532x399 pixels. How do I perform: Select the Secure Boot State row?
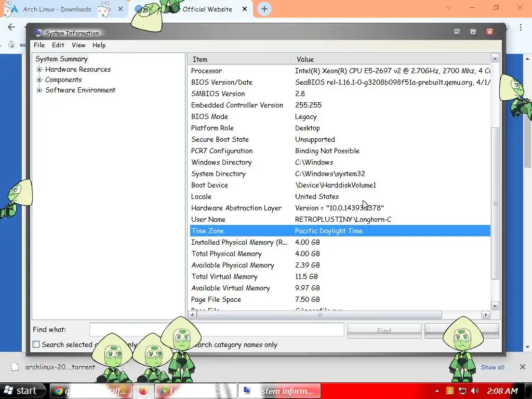pyautogui.click(x=339, y=139)
